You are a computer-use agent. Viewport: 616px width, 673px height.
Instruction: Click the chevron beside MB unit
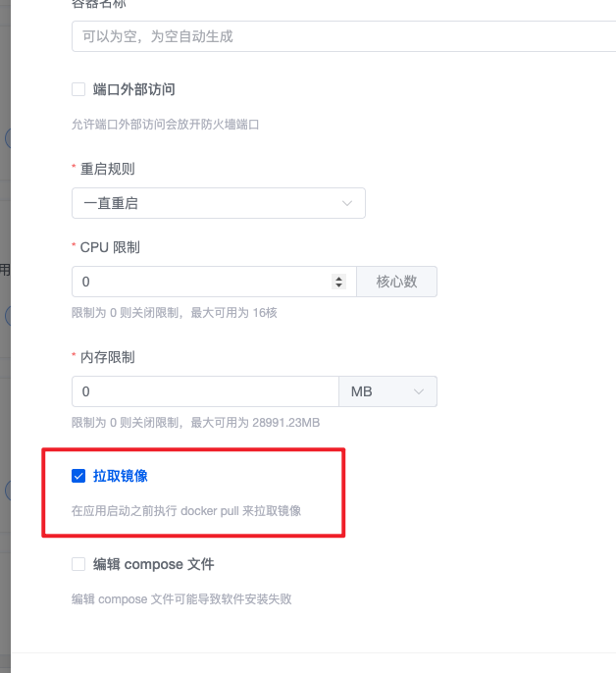(419, 391)
